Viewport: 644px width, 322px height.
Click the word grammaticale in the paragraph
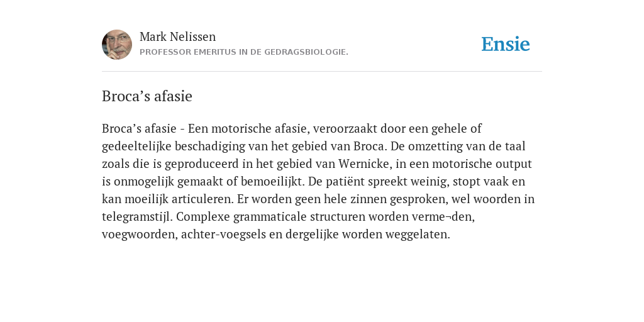270,217
